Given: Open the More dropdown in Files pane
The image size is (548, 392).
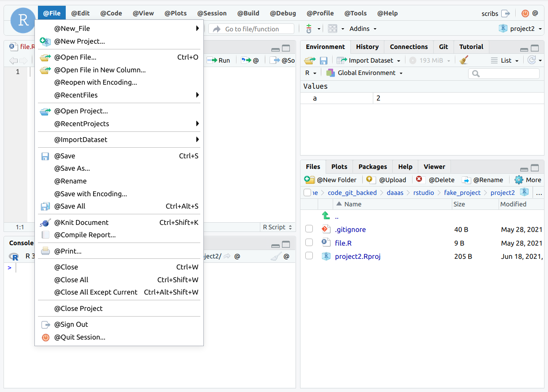Looking at the screenshot, I should [x=528, y=180].
